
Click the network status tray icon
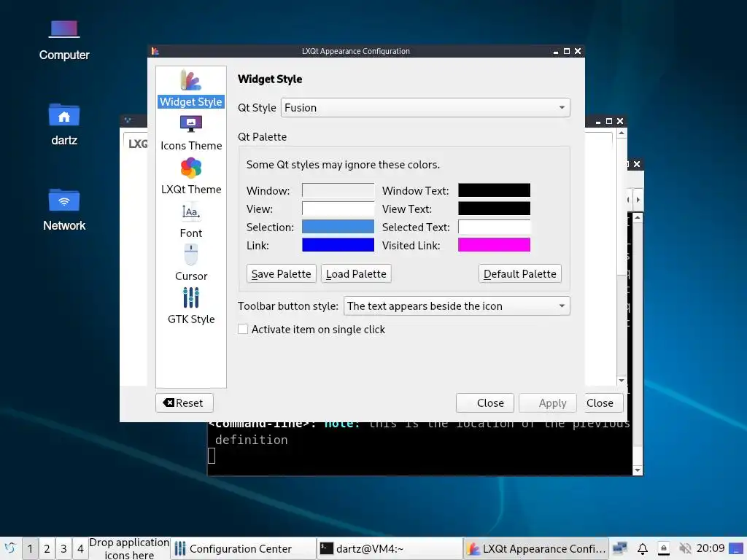pyautogui.click(x=620, y=548)
